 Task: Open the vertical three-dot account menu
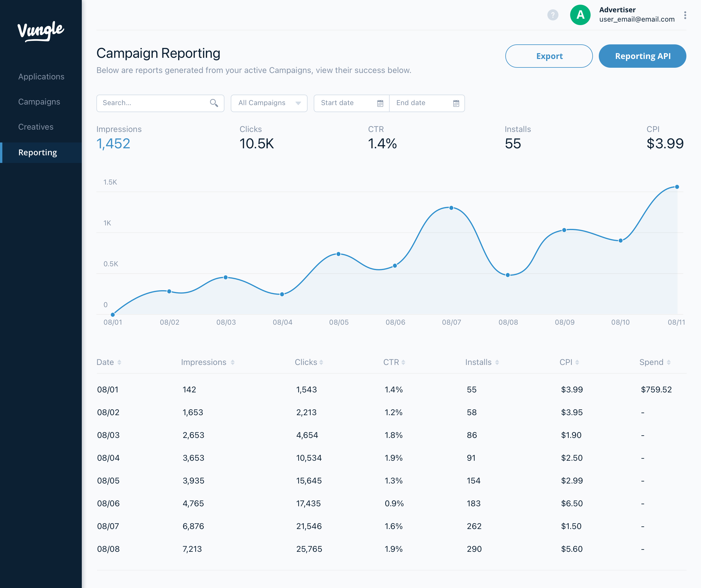[685, 15]
